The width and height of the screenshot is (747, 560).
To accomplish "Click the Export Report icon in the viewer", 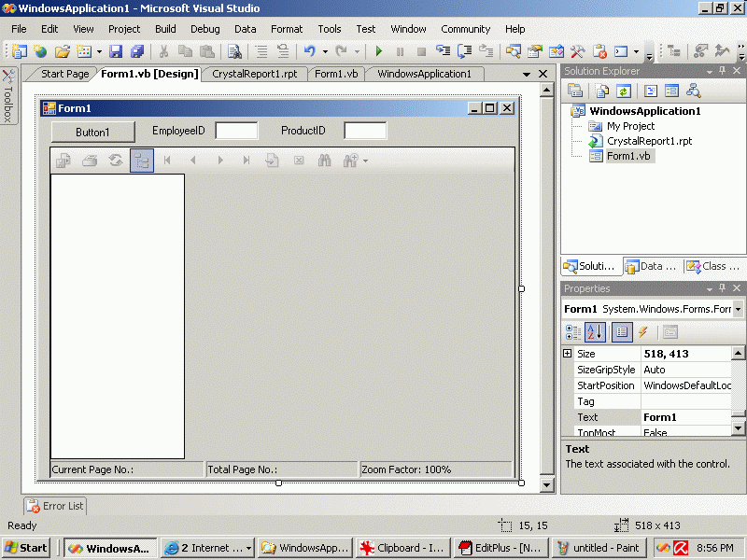I will pyautogui.click(x=63, y=161).
